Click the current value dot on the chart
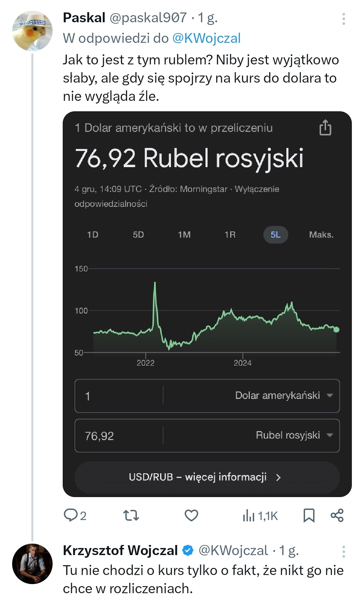The image size is (364, 605). tap(336, 329)
